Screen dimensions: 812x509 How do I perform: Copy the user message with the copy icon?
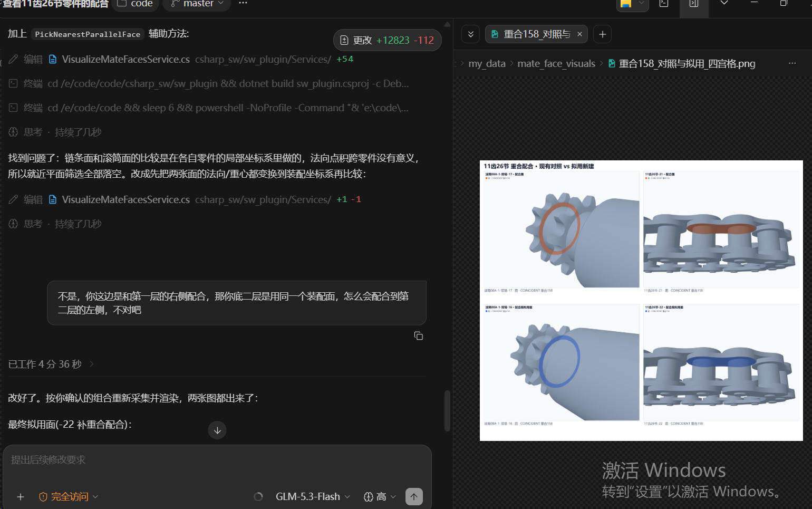point(419,336)
